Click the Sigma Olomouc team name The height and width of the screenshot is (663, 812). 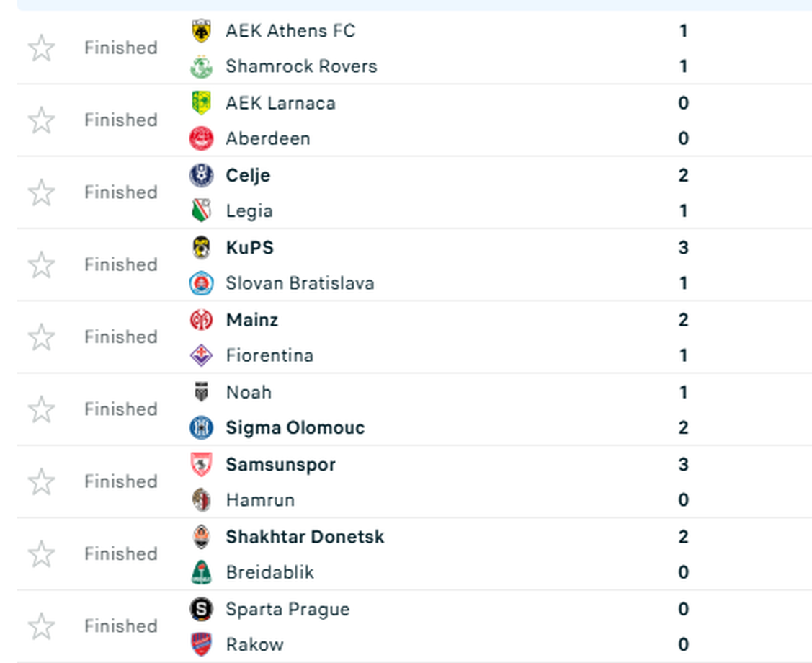(295, 428)
